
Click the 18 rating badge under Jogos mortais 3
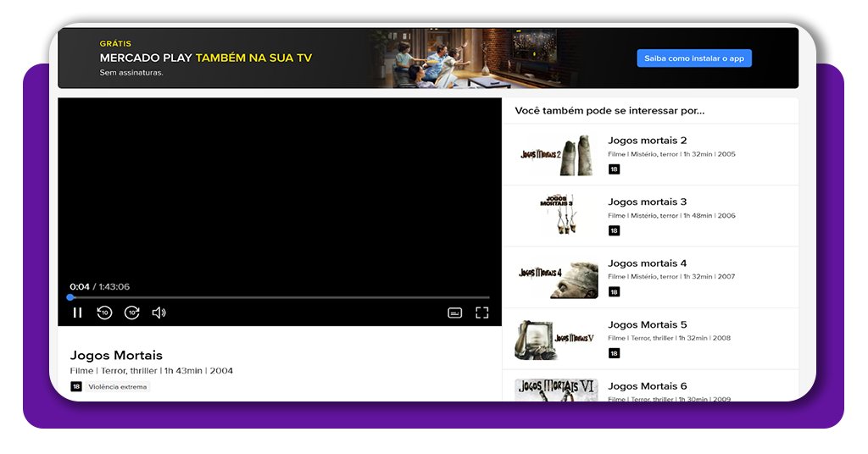tap(614, 230)
